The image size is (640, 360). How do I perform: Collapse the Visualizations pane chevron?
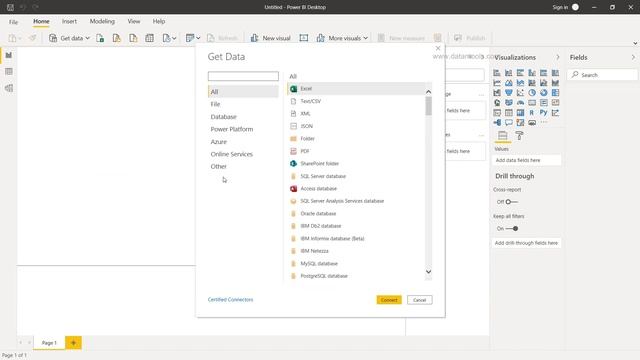pyautogui.click(x=558, y=58)
